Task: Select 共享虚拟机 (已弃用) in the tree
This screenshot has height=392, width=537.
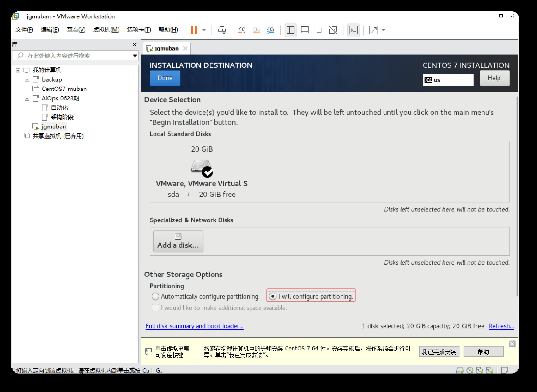Action: [58, 136]
